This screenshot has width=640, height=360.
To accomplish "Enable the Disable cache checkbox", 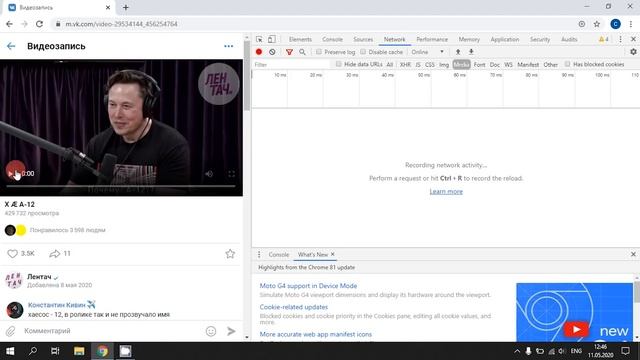I will (x=363, y=52).
